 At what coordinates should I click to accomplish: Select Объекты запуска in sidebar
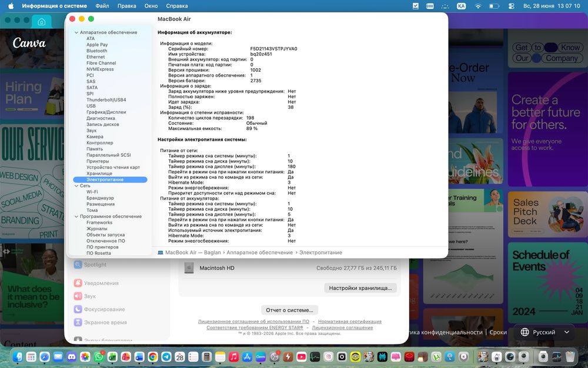(x=105, y=235)
